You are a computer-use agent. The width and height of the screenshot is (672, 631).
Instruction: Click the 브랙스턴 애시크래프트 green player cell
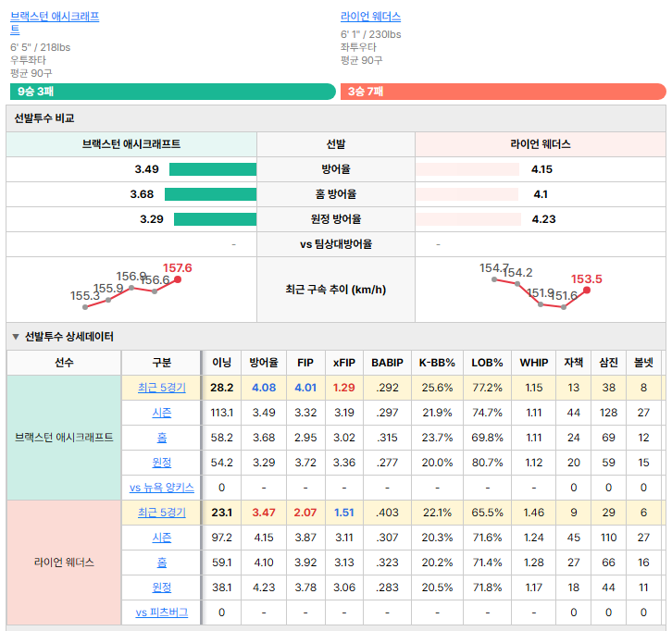tap(64, 438)
